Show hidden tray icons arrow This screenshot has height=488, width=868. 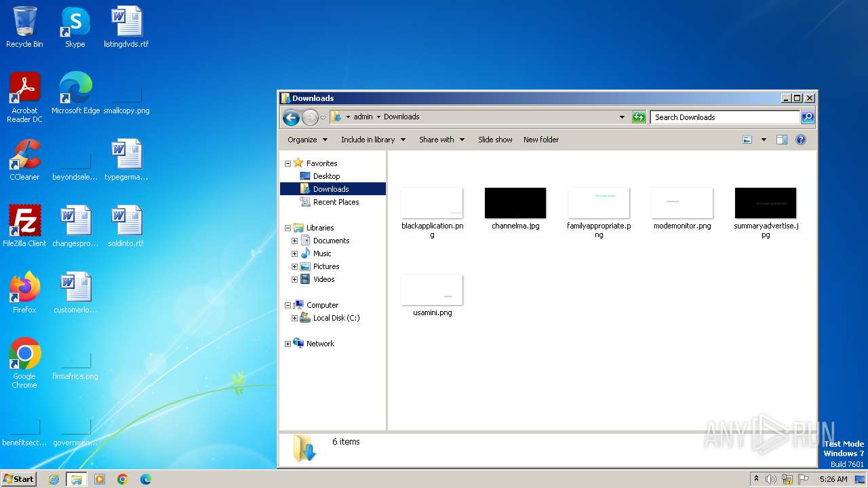pos(756,479)
